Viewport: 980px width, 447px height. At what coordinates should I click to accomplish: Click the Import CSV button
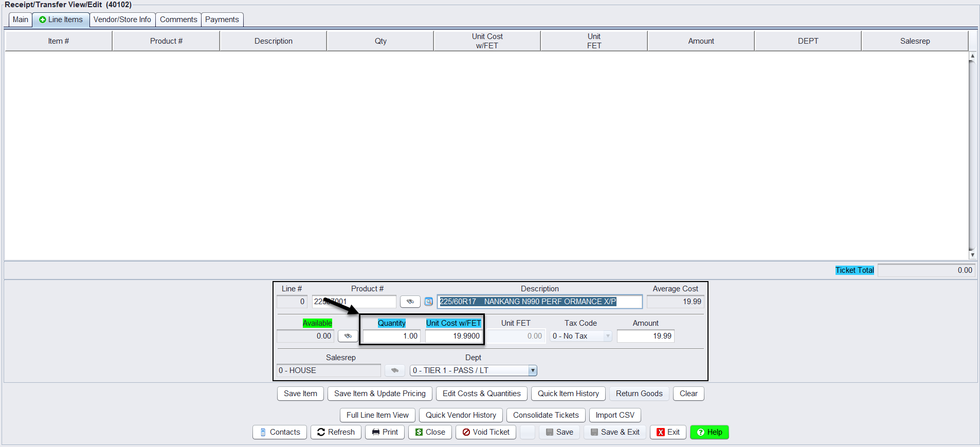tap(615, 415)
